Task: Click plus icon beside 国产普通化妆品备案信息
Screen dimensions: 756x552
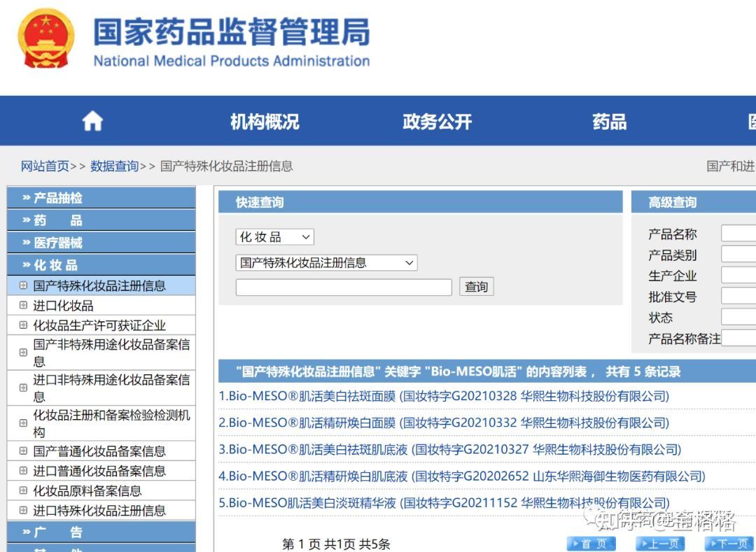Action: tap(23, 451)
